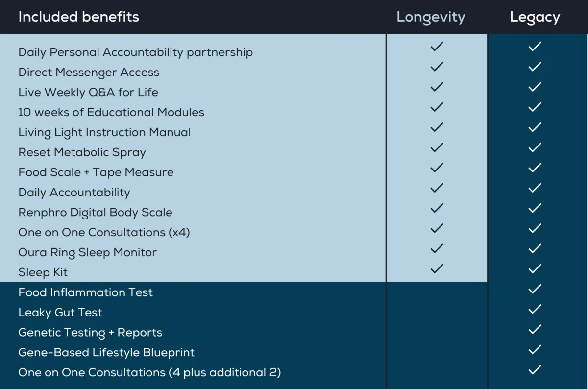This screenshot has height=389, width=588.
Task: Click the Living Light Instruction Manual text
Action: (x=104, y=132)
